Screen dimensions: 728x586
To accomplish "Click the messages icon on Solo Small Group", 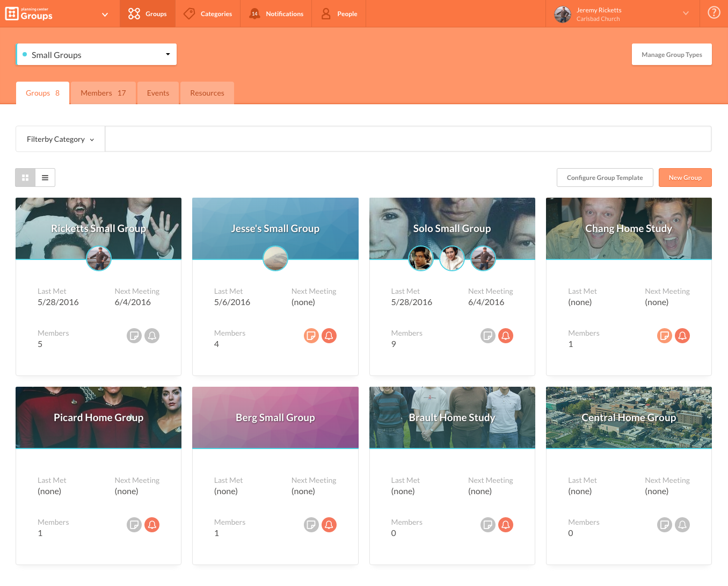I will pyautogui.click(x=487, y=335).
